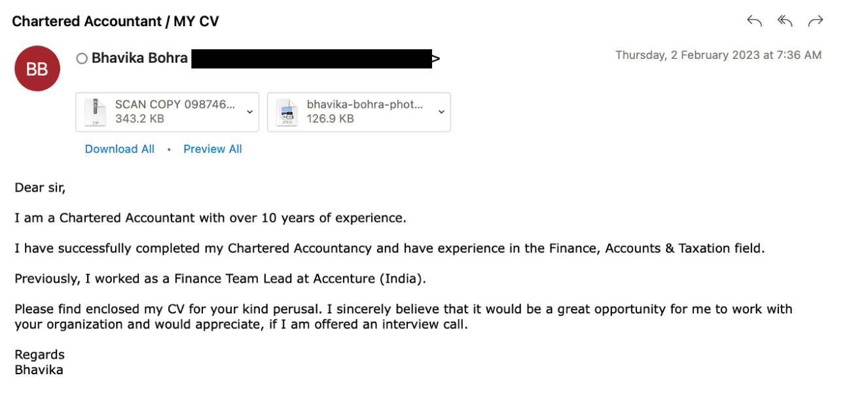Click the ZIP file icon for SCAN COPY

point(96,112)
